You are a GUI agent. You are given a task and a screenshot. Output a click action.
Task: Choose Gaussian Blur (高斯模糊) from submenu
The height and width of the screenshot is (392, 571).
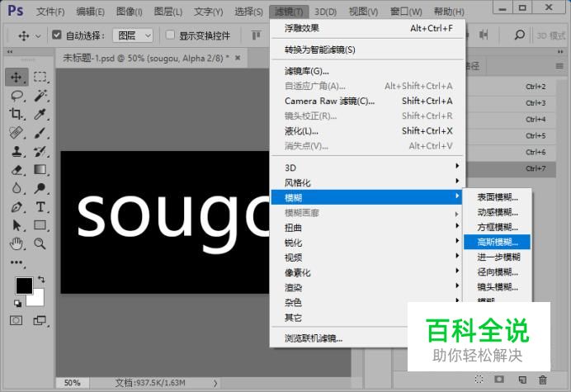coord(497,242)
